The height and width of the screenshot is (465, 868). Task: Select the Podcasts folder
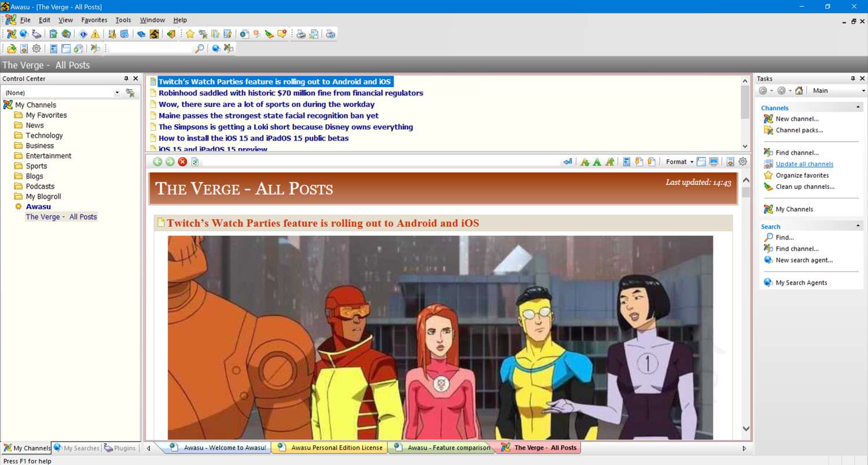[x=40, y=186]
